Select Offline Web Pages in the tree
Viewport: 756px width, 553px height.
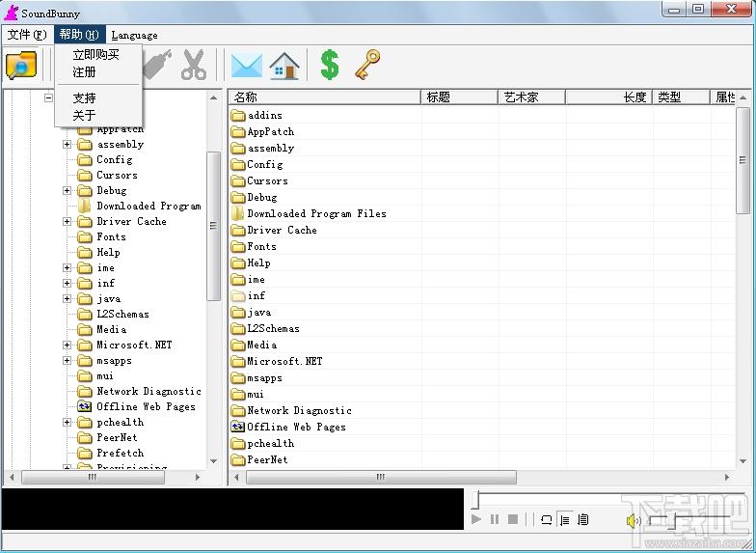(x=147, y=407)
